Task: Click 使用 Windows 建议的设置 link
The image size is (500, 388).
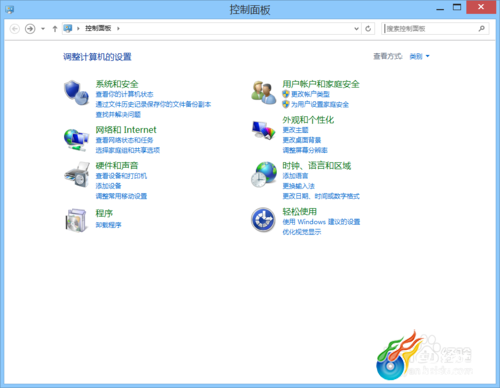Action: coord(321,222)
